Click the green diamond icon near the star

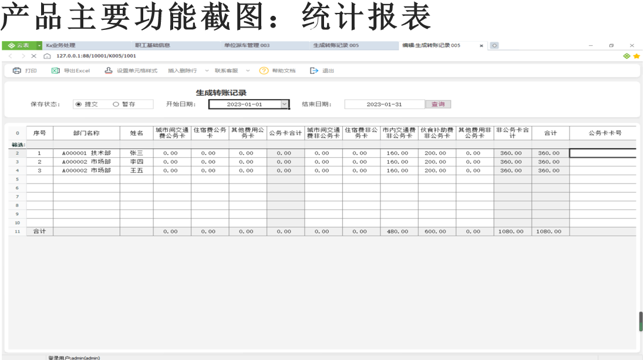627,56
